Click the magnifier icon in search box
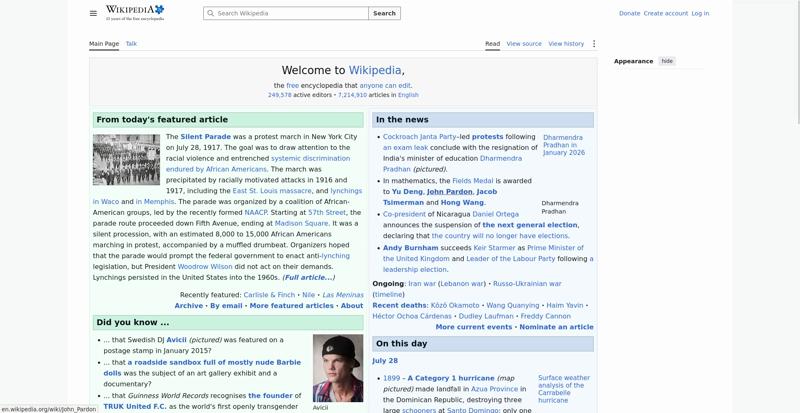This screenshot has width=800, height=413. (x=210, y=13)
